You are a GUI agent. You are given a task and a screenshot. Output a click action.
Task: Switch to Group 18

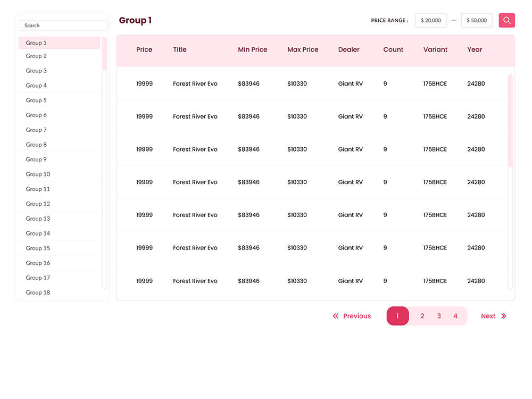pos(60,293)
